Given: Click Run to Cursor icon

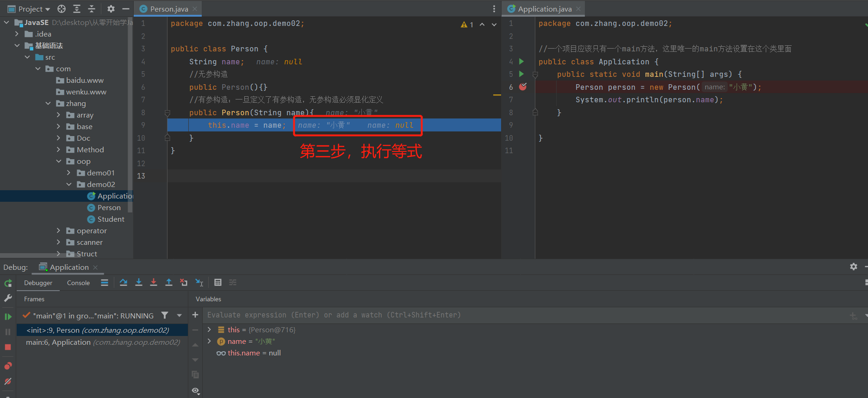Looking at the screenshot, I should coord(199,282).
